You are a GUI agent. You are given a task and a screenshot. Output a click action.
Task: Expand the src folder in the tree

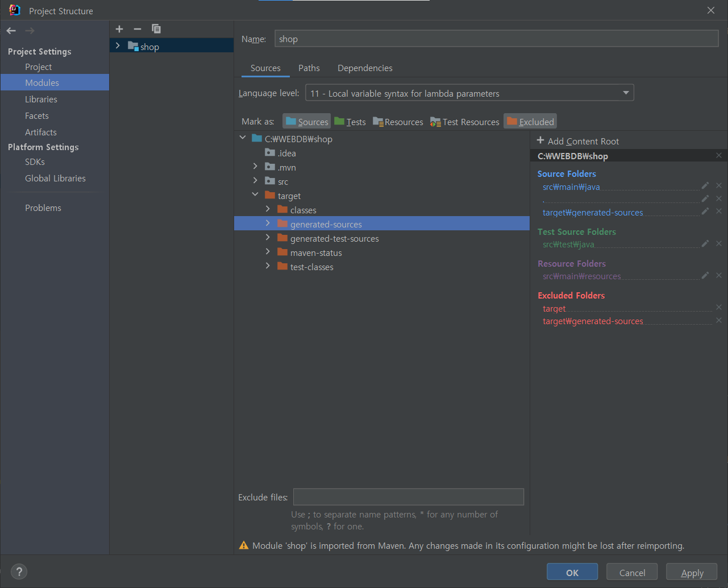pyautogui.click(x=255, y=181)
